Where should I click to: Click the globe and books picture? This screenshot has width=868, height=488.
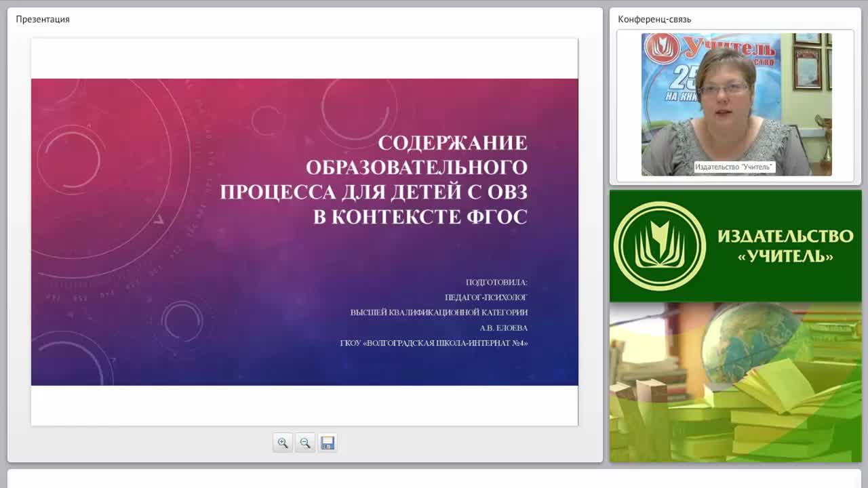pyautogui.click(x=735, y=382)
